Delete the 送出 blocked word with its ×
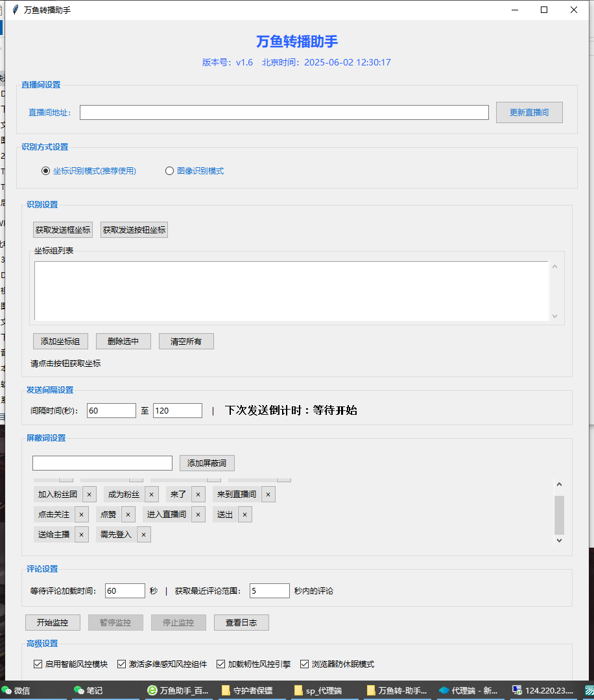 [245, 514]
